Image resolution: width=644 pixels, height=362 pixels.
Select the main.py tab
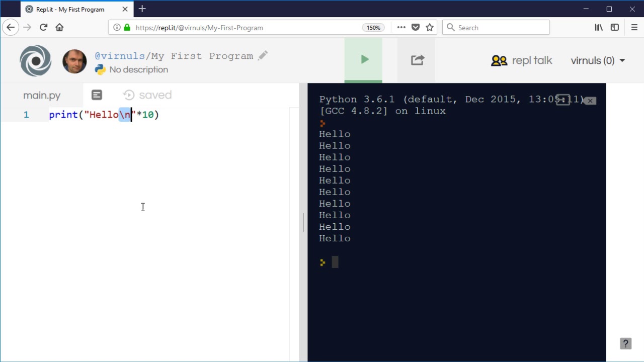coord(42,95)
